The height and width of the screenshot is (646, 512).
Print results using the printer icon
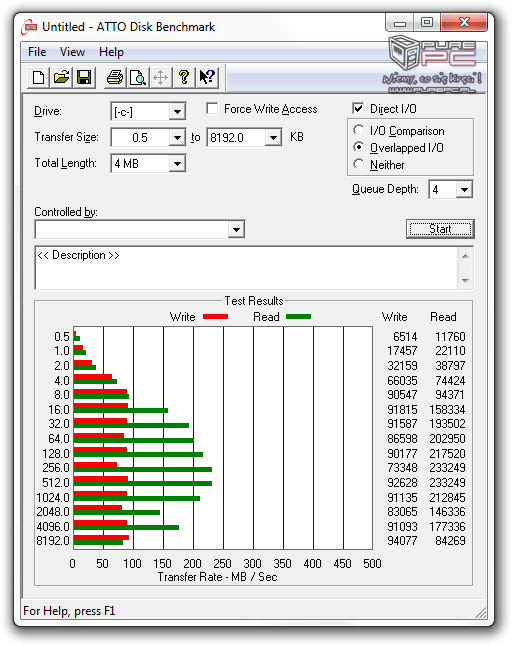115,77
